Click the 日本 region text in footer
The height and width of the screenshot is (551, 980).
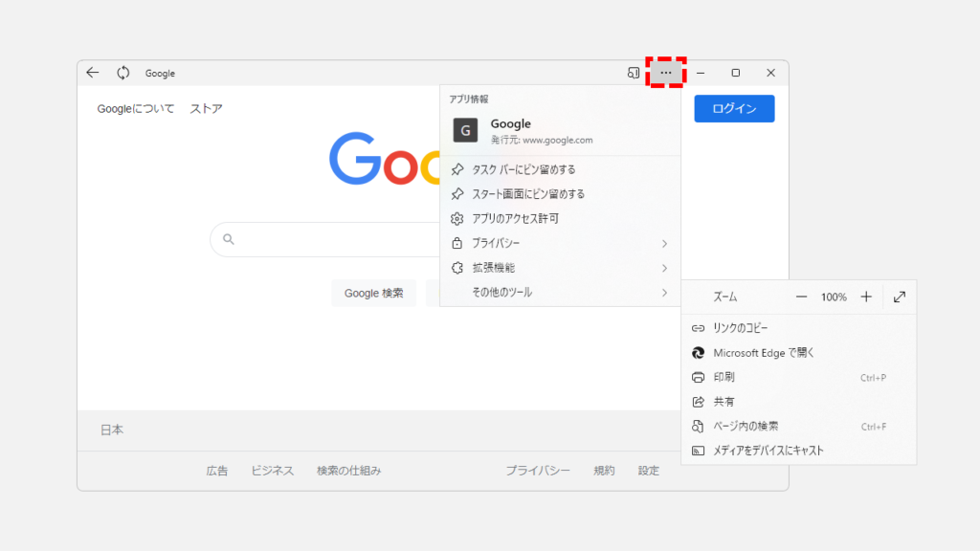(112, 430)
